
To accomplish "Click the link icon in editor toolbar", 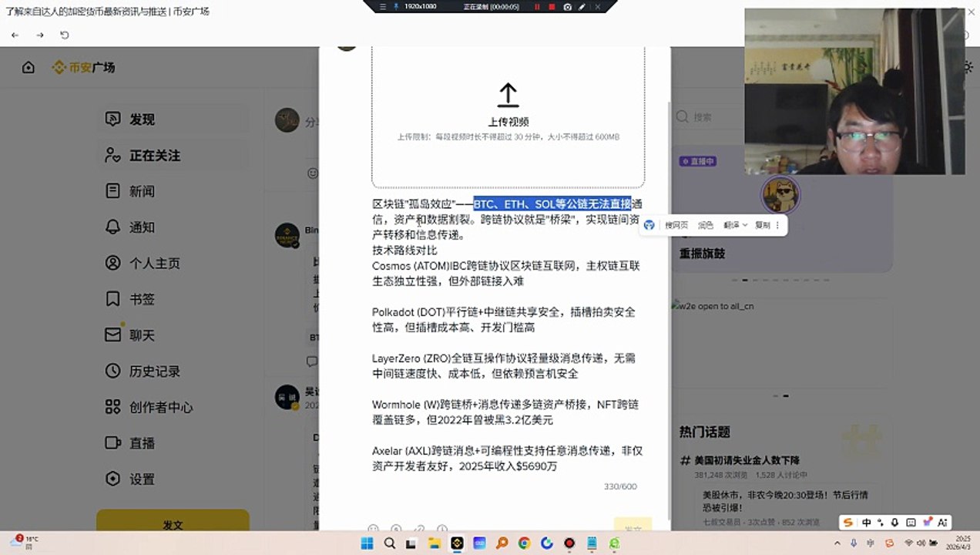I will pos(419,529).
